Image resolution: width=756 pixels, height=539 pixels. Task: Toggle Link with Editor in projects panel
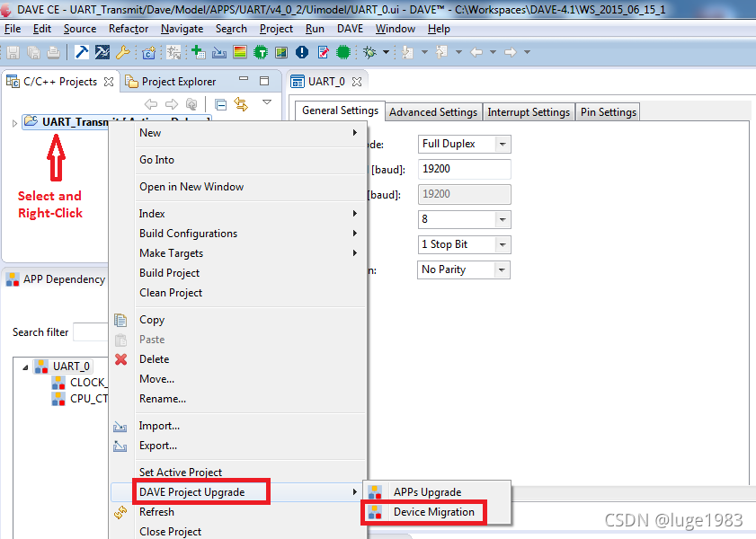click(241, 104)
